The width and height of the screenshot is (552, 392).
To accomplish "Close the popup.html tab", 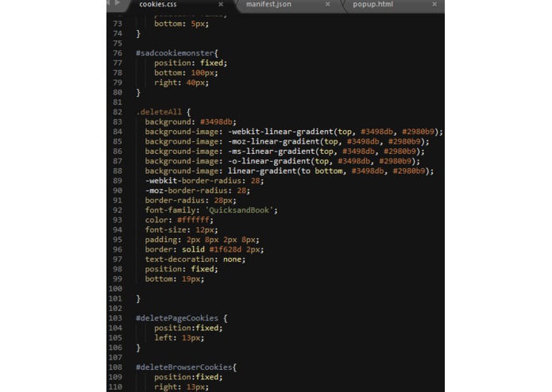I will [434, 4].
